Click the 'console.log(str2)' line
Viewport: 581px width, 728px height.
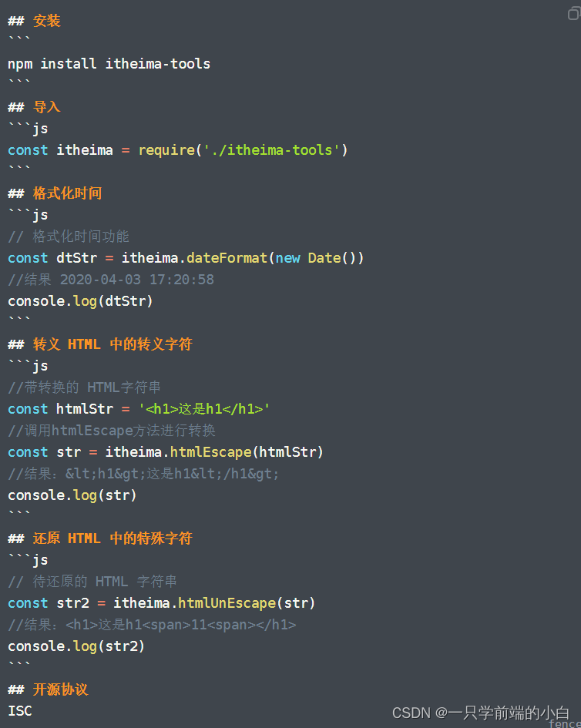[x=76, y=646]
